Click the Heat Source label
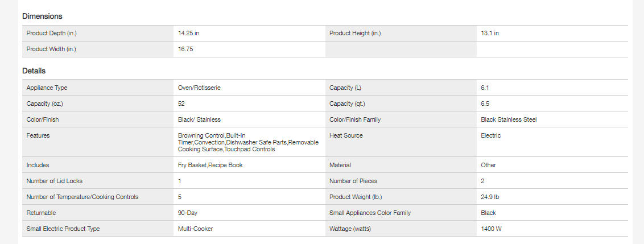Screen dimensions: 644x244 click(346, 136)
